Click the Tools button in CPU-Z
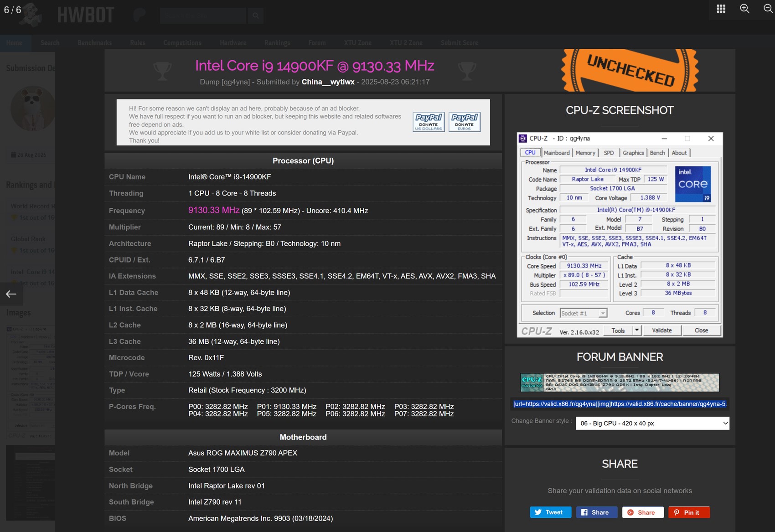Screen dimensions: 775x532 (x=618, y=331)
